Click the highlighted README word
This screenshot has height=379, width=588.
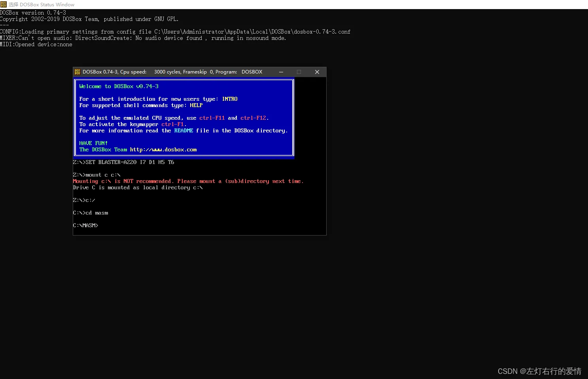click(x=183, y=130)
